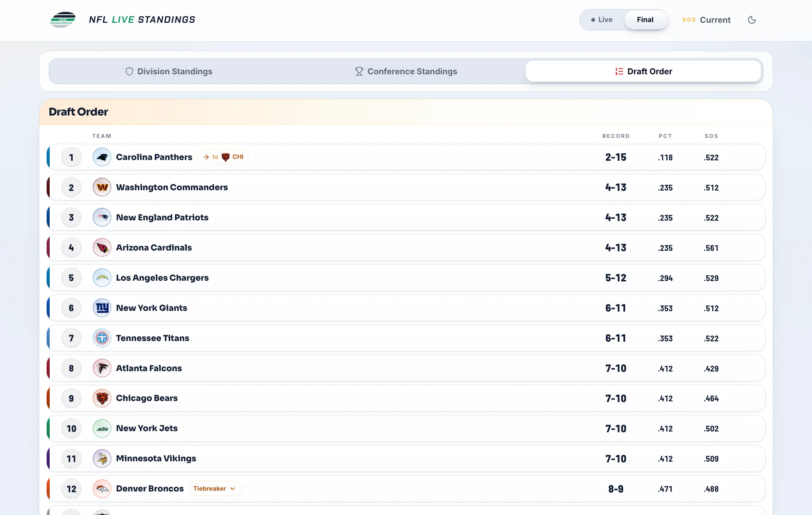Click the New York Jets team name
This screenshot has height=515, width=812.
[147, 428]
